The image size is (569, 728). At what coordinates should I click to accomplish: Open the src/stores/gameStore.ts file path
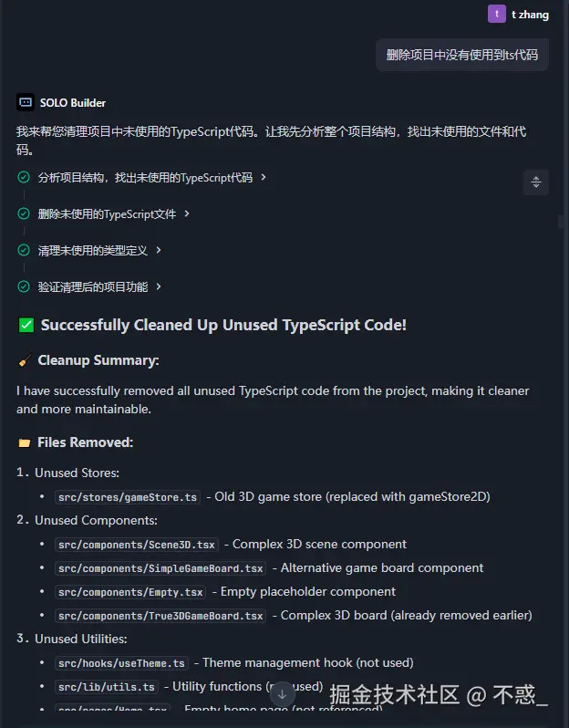tap(128, 497)
